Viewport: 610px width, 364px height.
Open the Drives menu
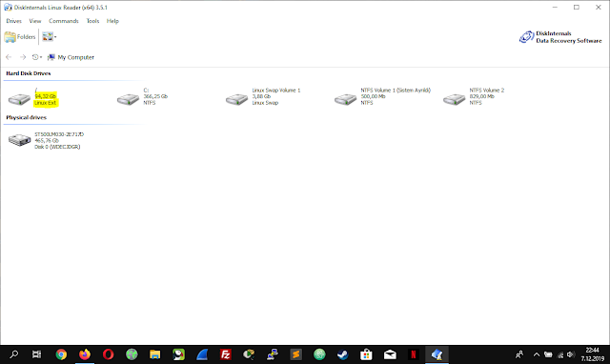pos(13,21)
